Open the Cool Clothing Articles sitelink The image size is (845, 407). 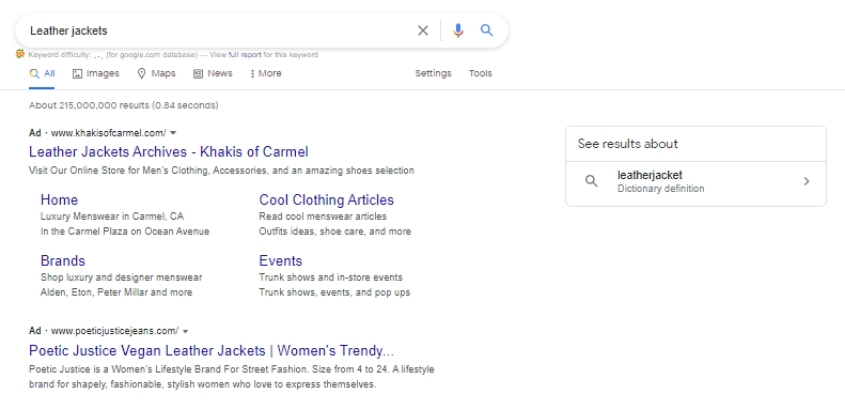[x=327, y=200]
